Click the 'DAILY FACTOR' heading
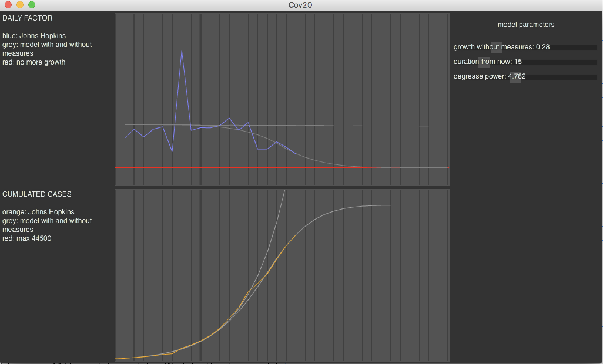This screenshot has height=364, width=603. 27,18
